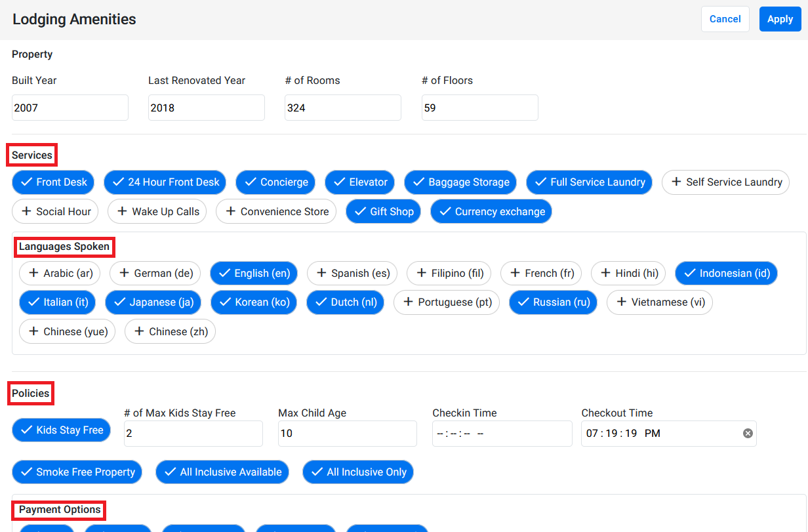Enable Wake Up Calls chip
This screenshot has height=532, width=808.
click(157, 211)
